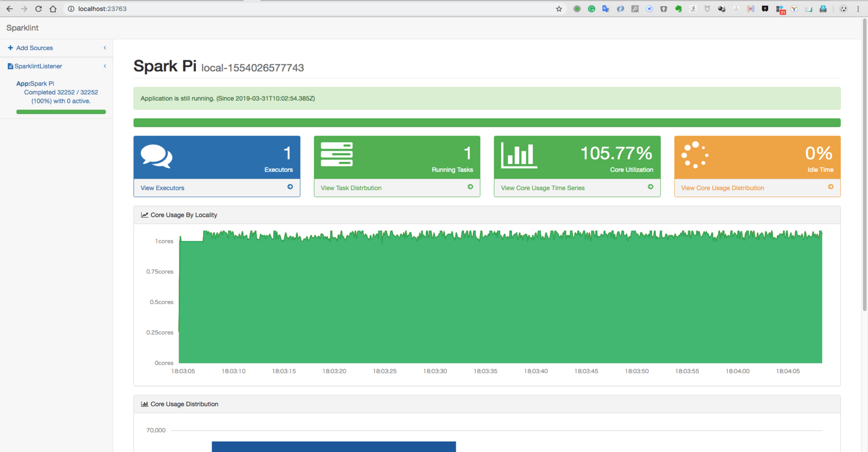Image resolution: width=868 pixels, height=452 pixels.
Task: Click the arrow beside View Task Distrbution
Action: point(470,187)
